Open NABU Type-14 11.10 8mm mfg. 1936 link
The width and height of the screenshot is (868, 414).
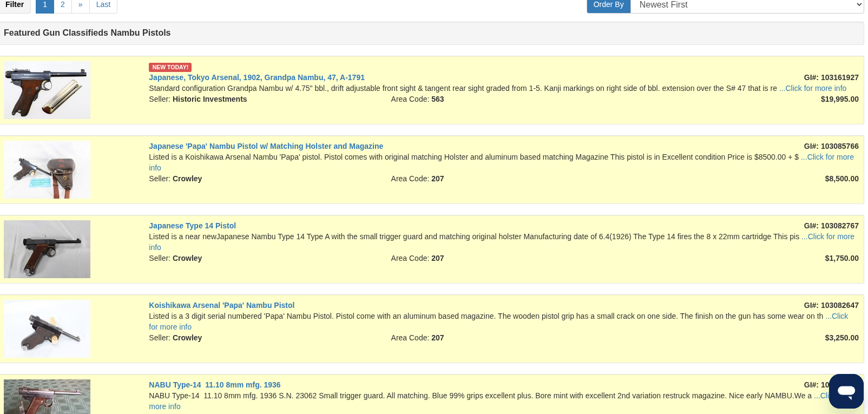click(214, 385)
